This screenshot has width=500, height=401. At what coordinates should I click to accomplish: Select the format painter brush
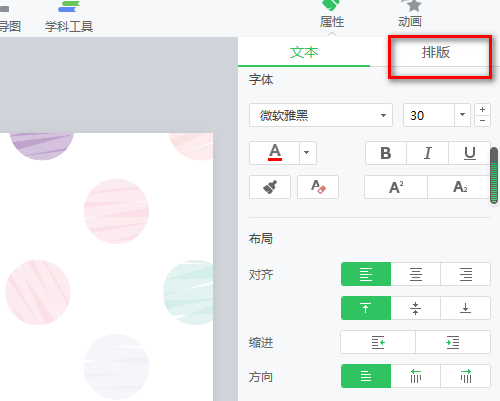[270, 187]
